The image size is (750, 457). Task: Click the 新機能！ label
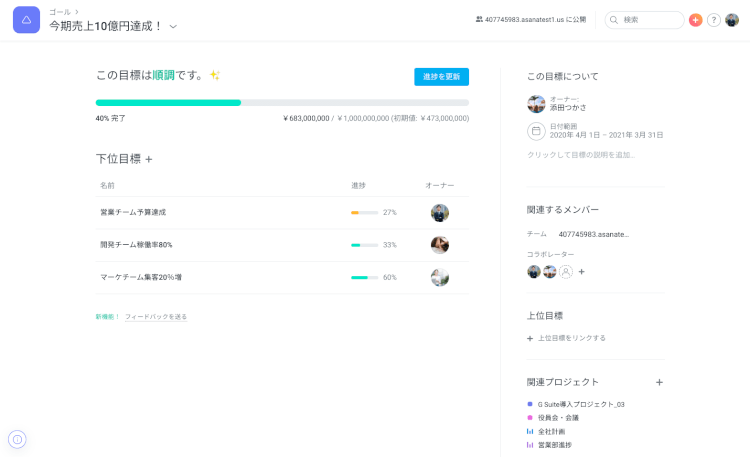(x=107, y=317)
